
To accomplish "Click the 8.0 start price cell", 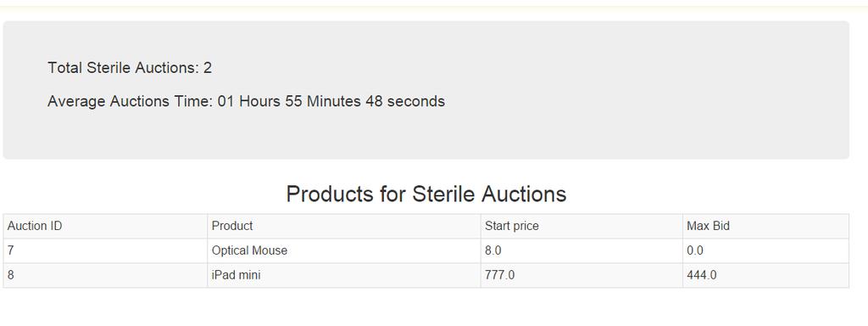I will point(581,250).
